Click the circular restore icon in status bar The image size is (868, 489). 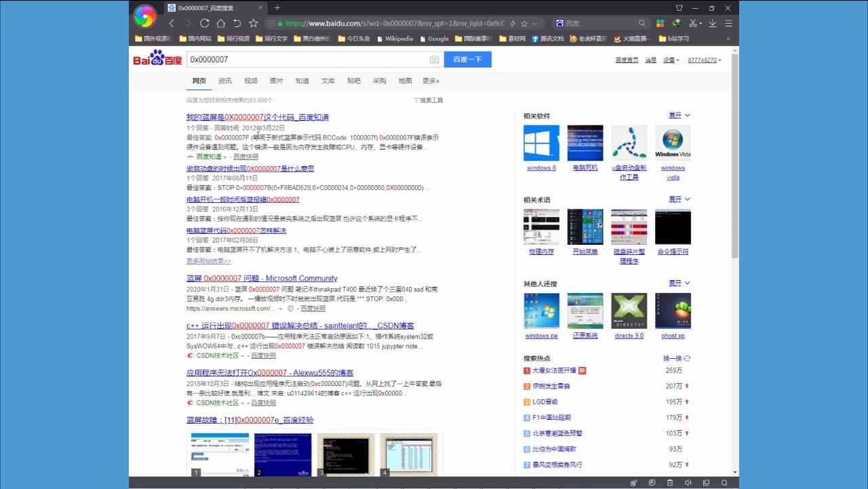click(x=652, y=482)
